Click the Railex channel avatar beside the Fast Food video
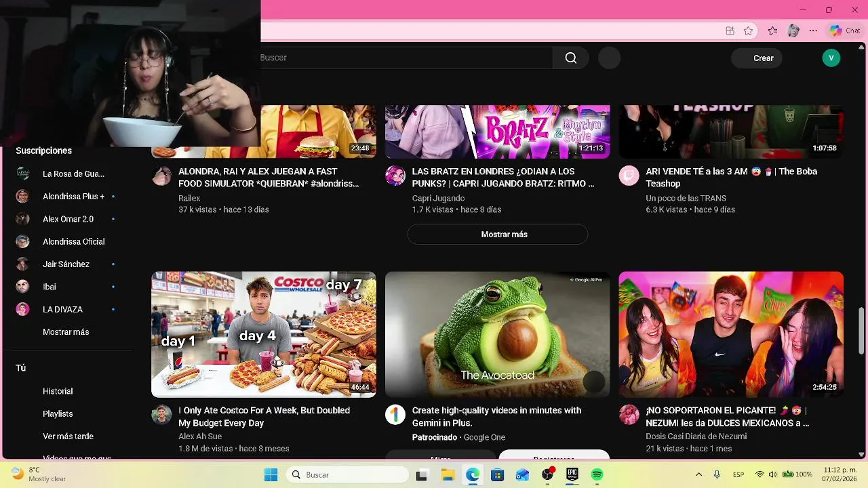 coord(161,176)
